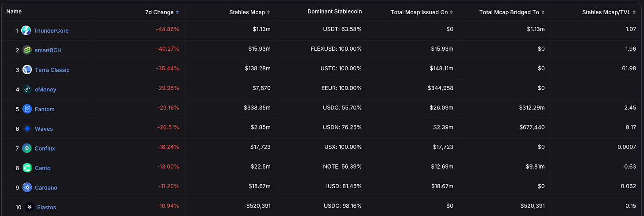Click the eMoney chain logo icon
Screen dimensions: 644x216
[x=27, y=89]
